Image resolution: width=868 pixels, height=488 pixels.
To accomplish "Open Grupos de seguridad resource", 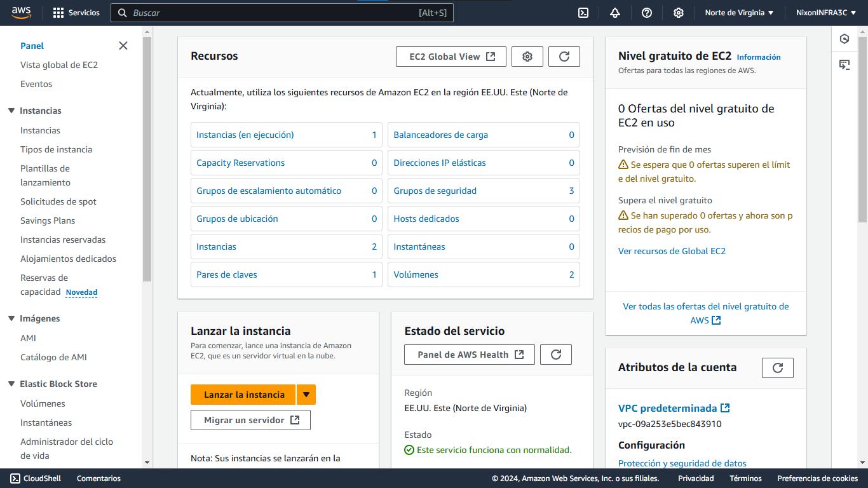I will [435, 191].
